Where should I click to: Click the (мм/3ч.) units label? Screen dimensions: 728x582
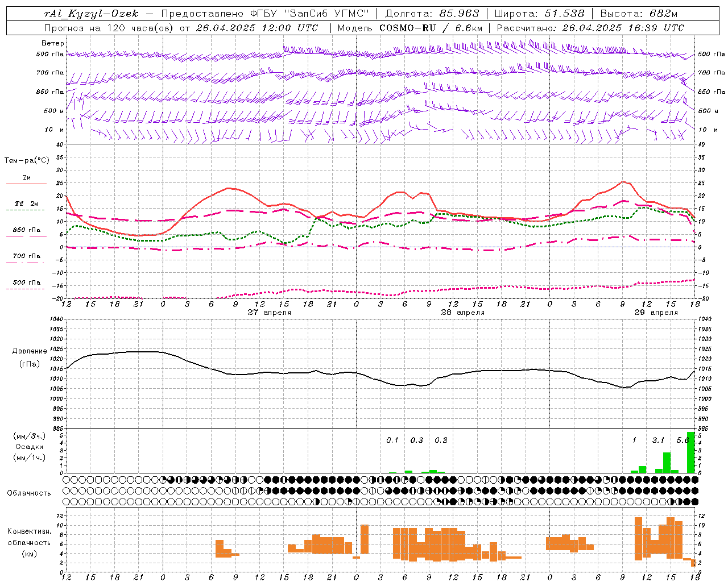pos(30,436)
